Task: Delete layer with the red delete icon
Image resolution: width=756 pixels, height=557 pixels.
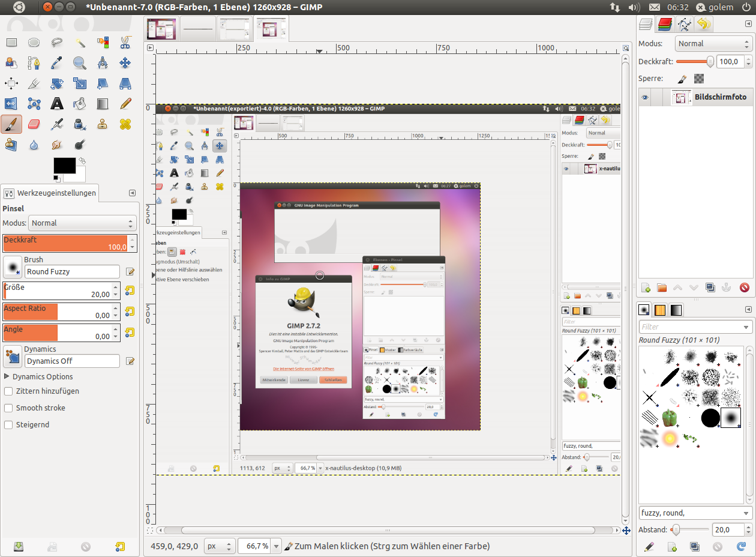Action: click(745, 288)
